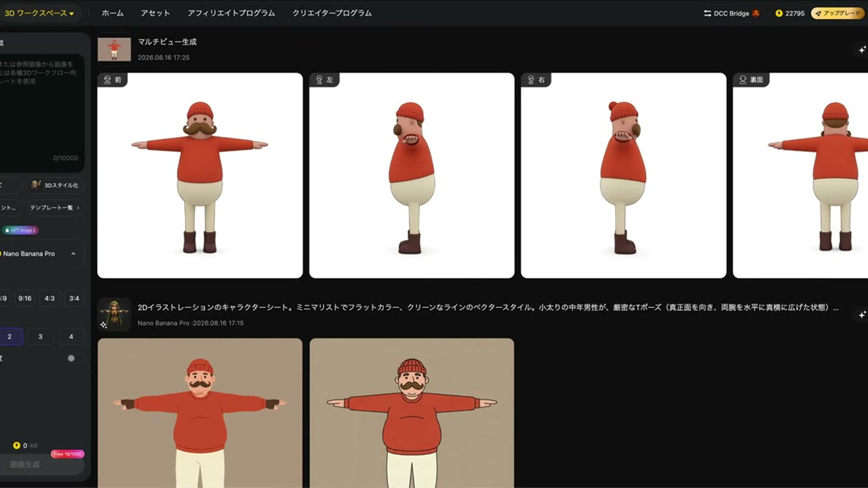This screenshot has height=488, width=868.
Task: Select the 4:3 aspect ratio
Action: [50, 298]
